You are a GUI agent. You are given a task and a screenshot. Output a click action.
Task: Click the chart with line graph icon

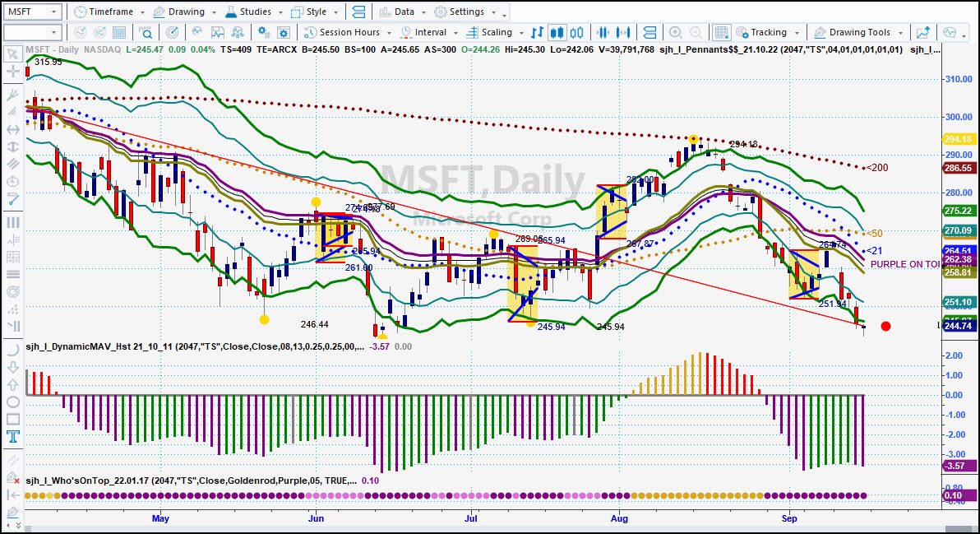(218, 33)
